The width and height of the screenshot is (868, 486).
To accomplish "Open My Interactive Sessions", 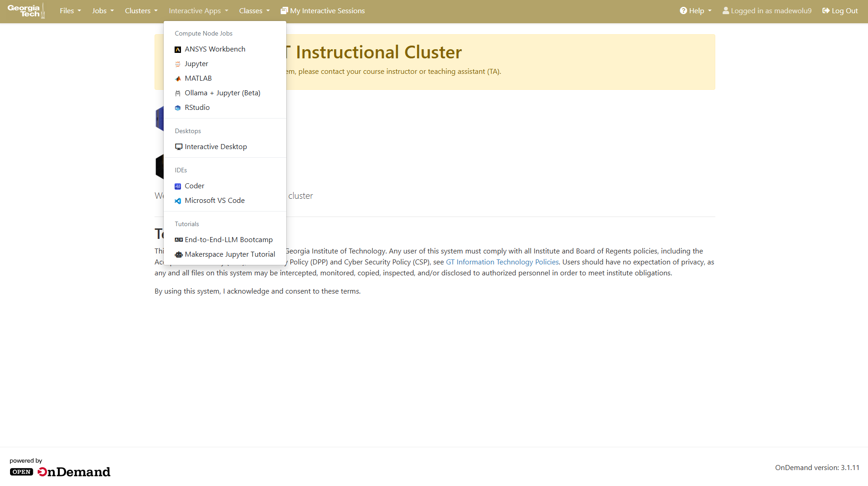I will [x=323, y=10].
